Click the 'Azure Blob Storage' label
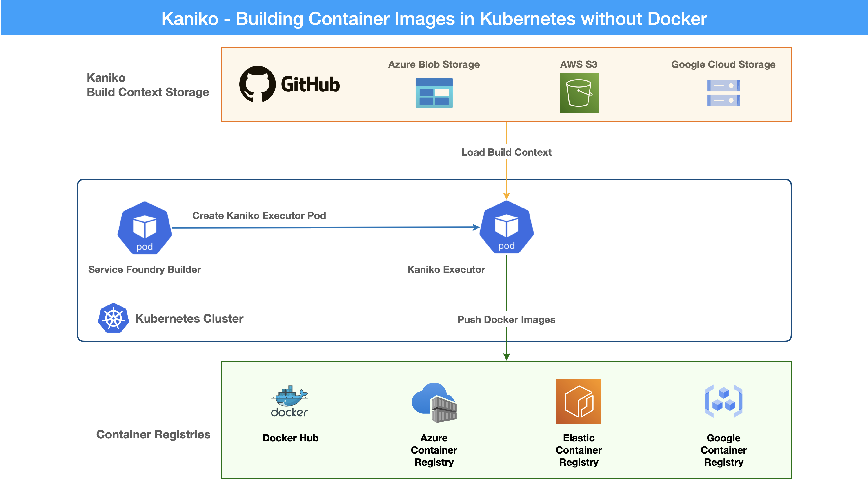This screenshot has width=868, height=487. click(x=434, y=64)
